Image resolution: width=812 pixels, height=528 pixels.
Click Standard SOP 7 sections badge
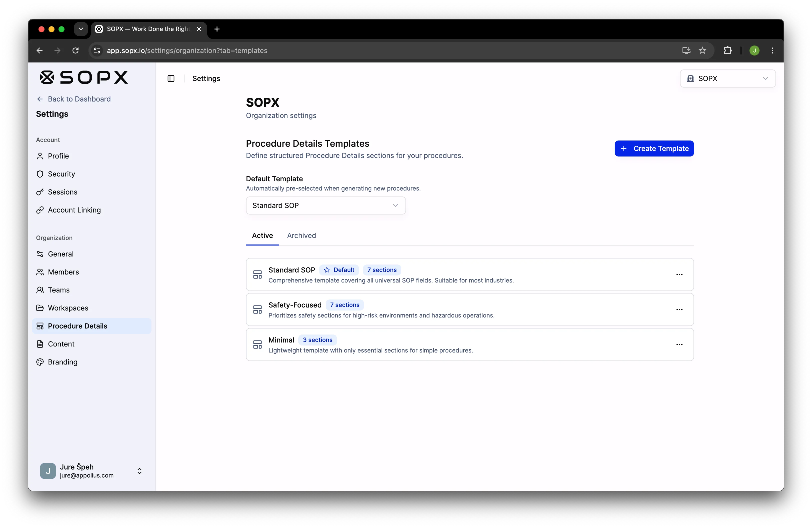[382, 270]
